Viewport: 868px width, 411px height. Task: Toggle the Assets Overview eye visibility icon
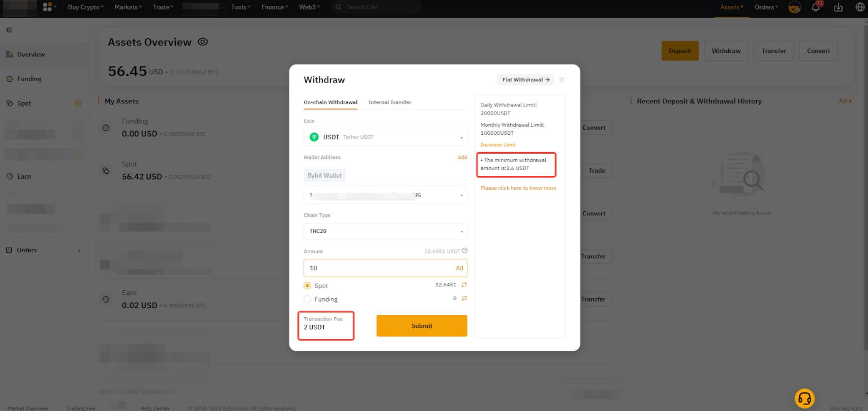pos(203,42)
